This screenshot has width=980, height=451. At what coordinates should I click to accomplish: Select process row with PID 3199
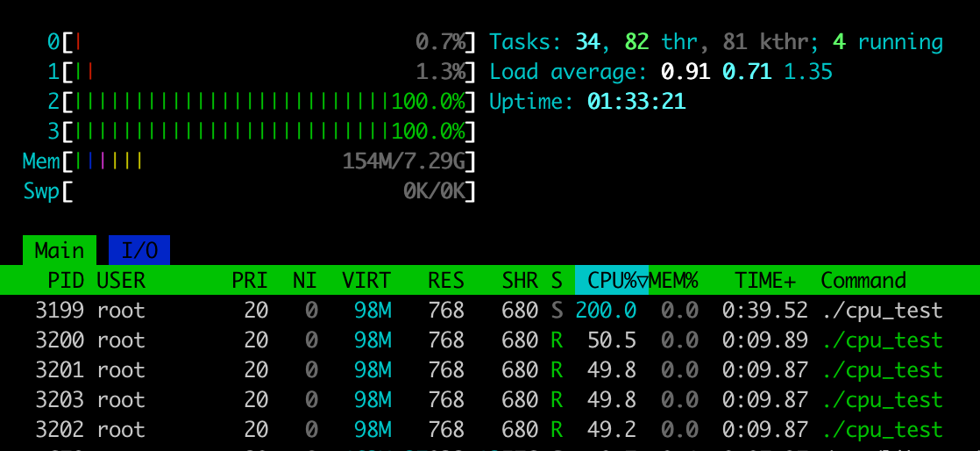[489, 311]
